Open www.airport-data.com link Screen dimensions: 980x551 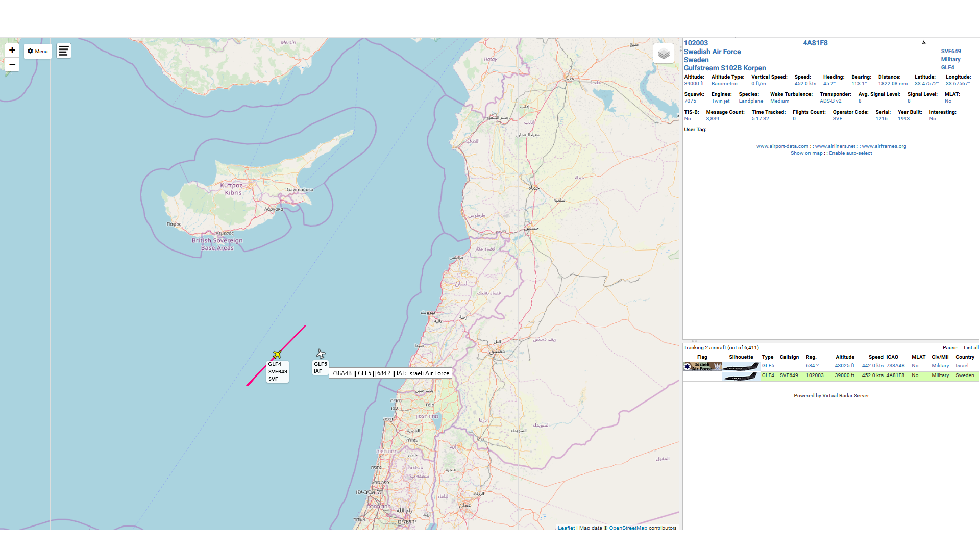(x=782, y=146)
